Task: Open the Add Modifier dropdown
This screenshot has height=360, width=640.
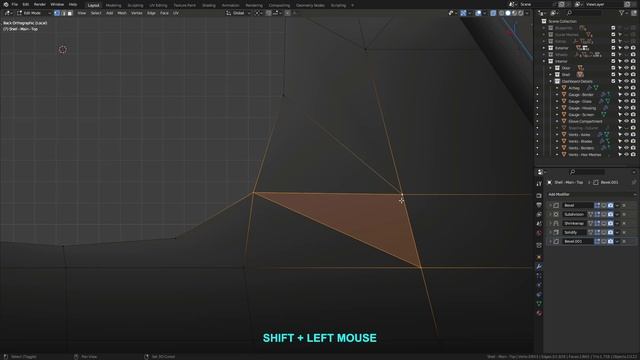Action: (592, 195)
